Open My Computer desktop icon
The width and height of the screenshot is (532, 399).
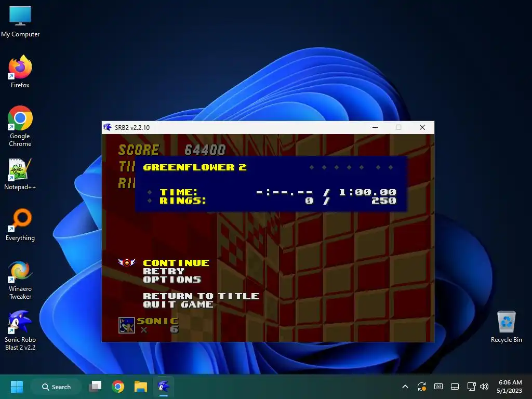pos(20,21)
